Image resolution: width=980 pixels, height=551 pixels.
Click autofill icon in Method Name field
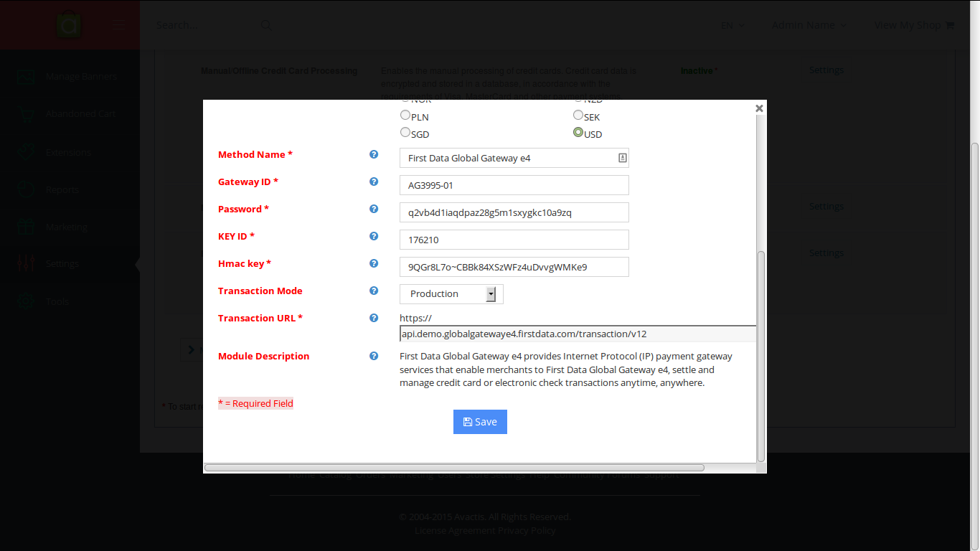click(x=623, y=158)
